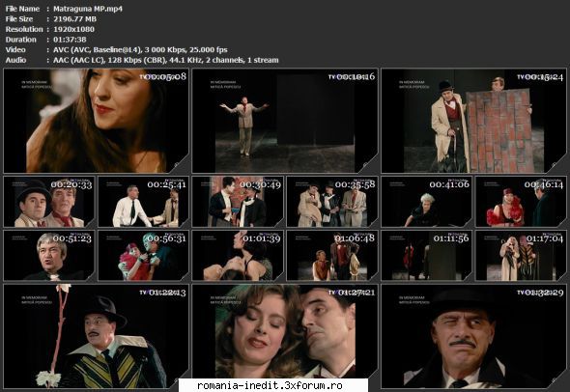Click the Audio line with AAC LC
This screenshot has width=570, height=392.
coord(166,60)
